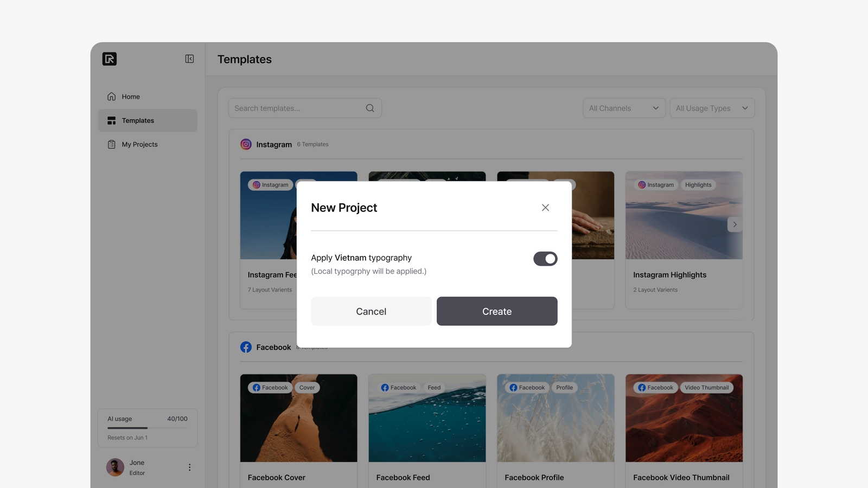This screenshot has height=488, width=868.
Task: Open the Facebook Video Thumbnail template
Action: point(684,418)
